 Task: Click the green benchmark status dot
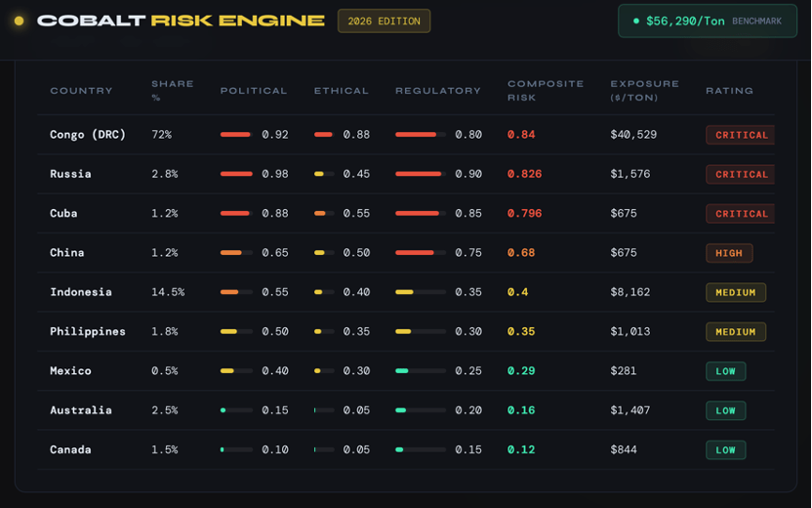pyautogui.click(x=636, y=21)
